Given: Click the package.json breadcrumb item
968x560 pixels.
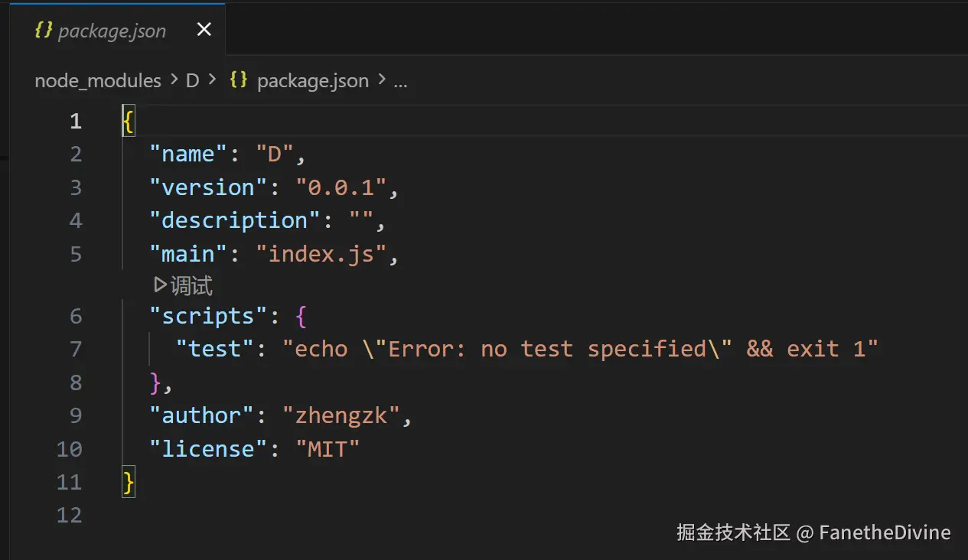Looking at the screenshot, I should (x=313, y=81).
